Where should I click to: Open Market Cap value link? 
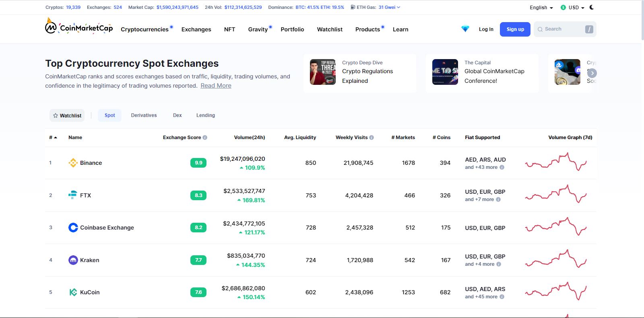tap(178, 7)
